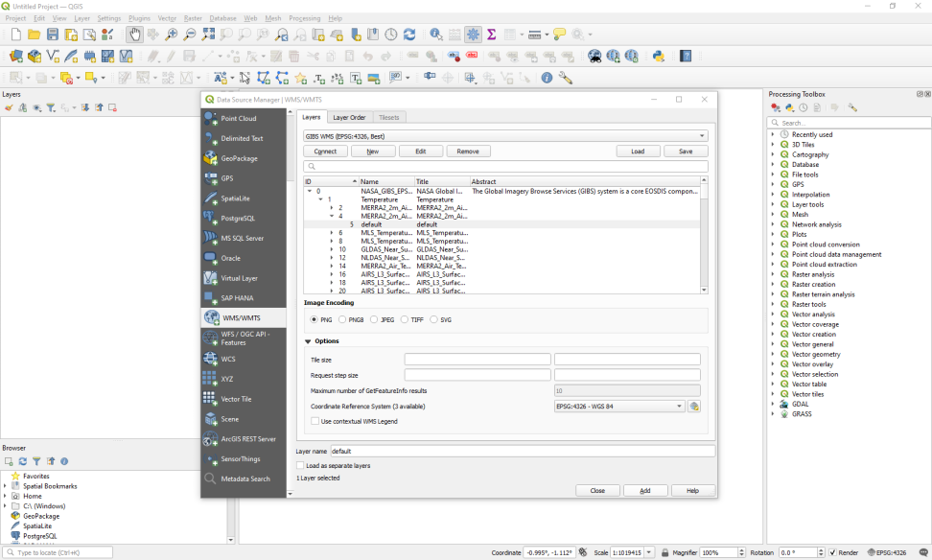This screenshot has width=932, height=560.
Task: Click the Open Project folder icon
Action: tap(35, 35)
